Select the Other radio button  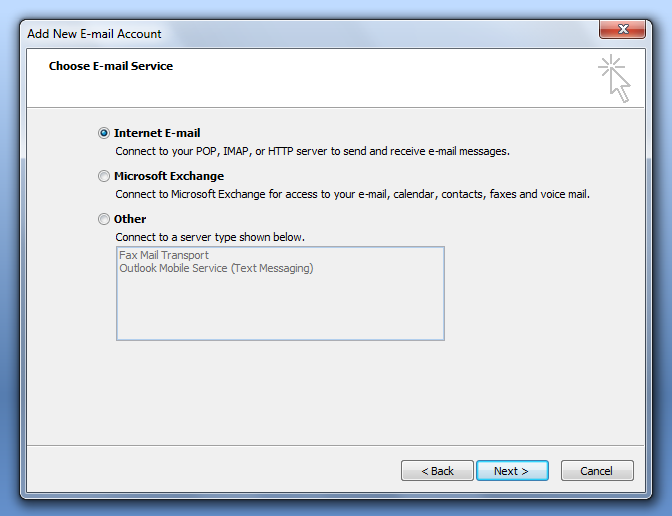(x=104, y=219)
